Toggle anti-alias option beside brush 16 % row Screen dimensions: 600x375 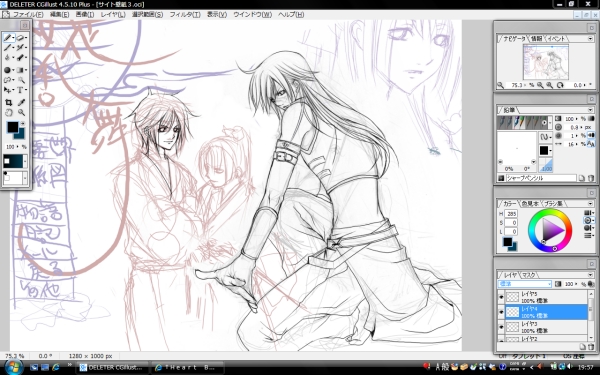point(590,144)
